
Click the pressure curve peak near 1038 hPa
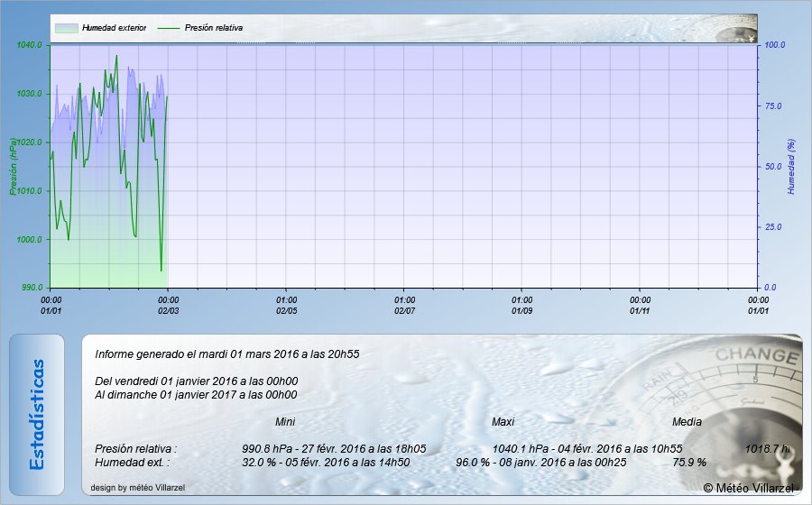tap(116, 56)
